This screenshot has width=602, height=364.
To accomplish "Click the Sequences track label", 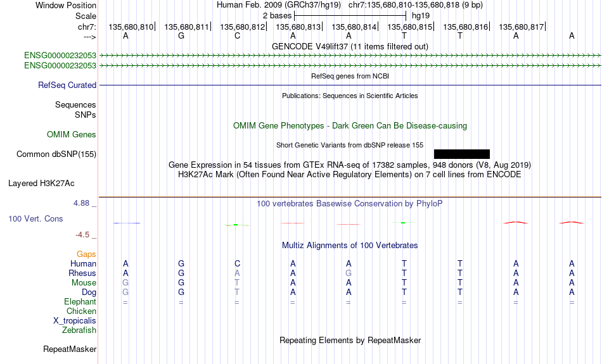I will tap(75, 104).
